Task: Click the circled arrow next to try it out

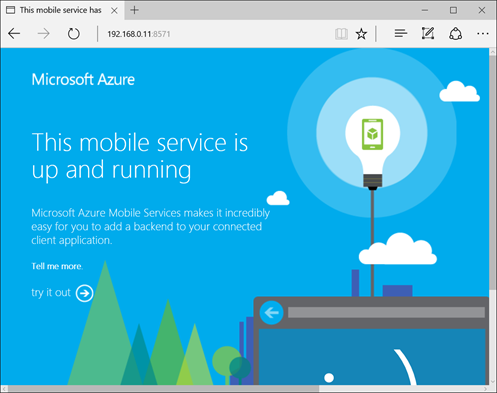Action: [x=84, y=293]
